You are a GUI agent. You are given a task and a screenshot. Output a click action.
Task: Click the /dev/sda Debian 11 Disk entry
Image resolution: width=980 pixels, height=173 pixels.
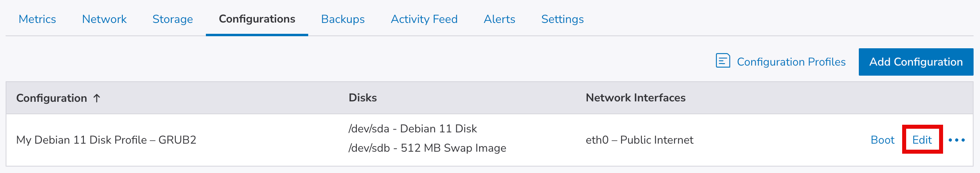[x=413, y=129]
